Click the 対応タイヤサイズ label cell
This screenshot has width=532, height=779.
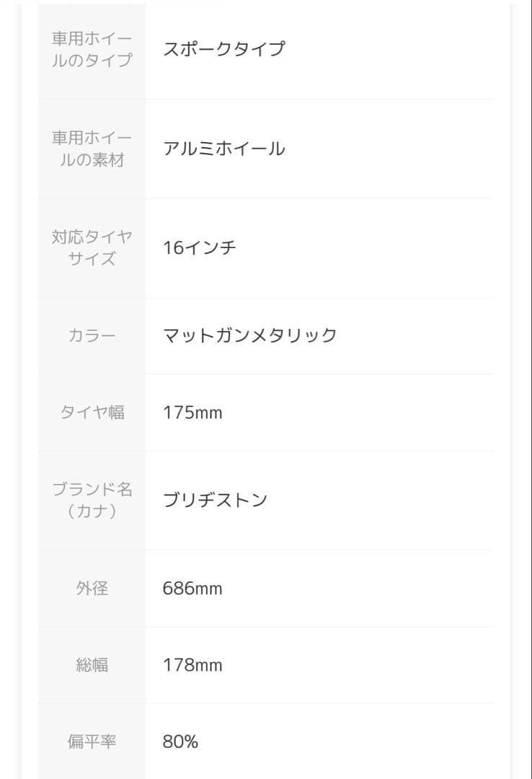click(x=92, y=247)
